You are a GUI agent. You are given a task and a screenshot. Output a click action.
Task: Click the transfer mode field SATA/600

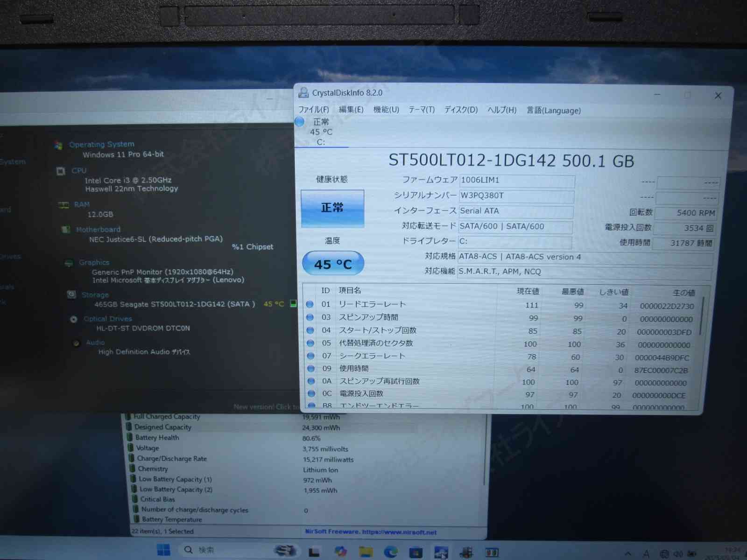(515, 227)
